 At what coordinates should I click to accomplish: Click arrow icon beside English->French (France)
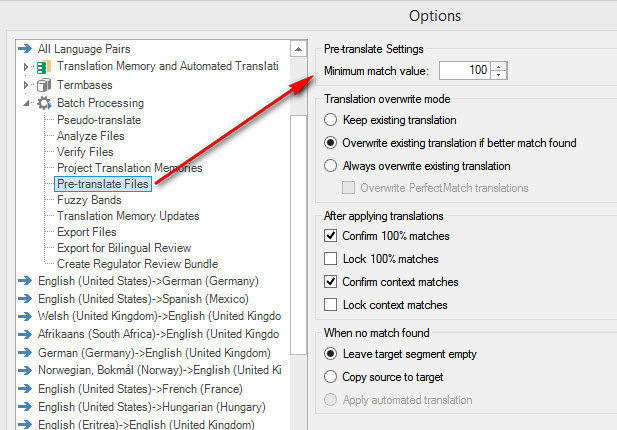coord(25,389)
